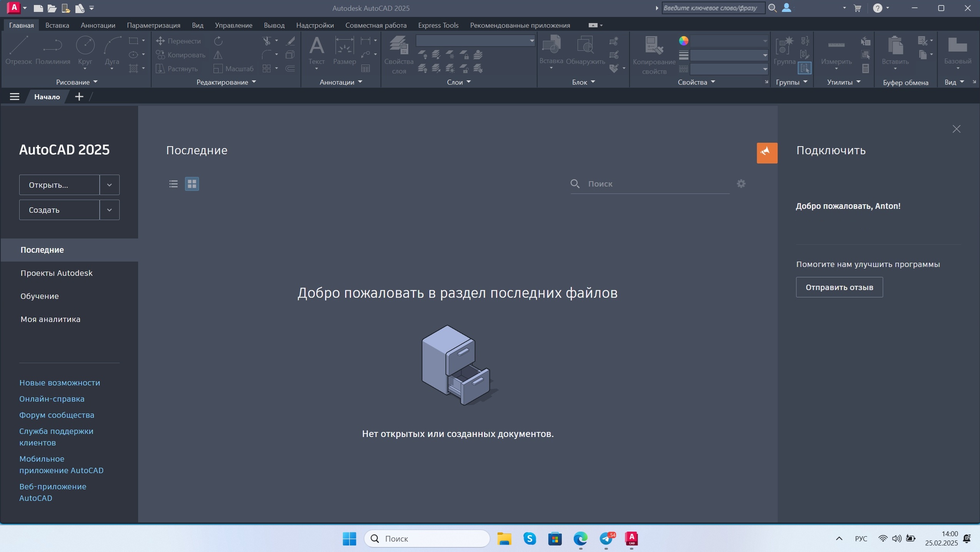The width and height of the screenshot is (980, 552).
Task: Click the object color wheel swatch
Action: (683, 40)
